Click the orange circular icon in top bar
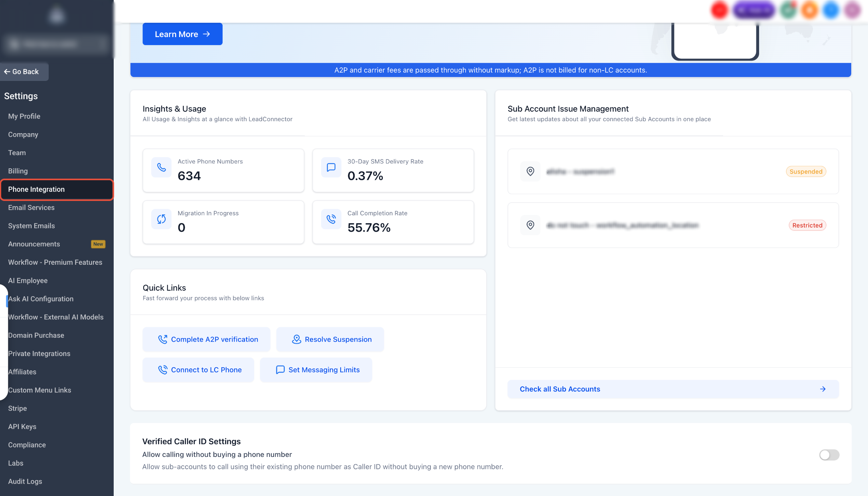The height and width of the screenshot is (496, 868). pyautogui.click(x=809, y=10)
